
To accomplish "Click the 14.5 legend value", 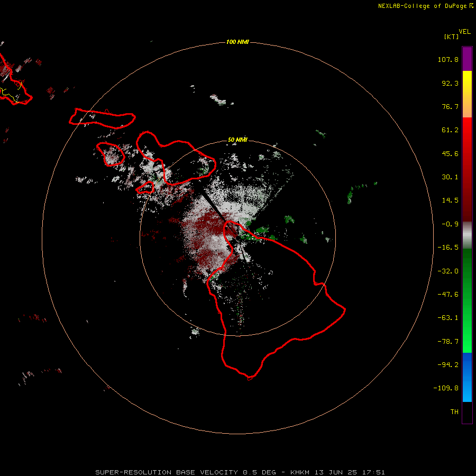I will point(450,200).
